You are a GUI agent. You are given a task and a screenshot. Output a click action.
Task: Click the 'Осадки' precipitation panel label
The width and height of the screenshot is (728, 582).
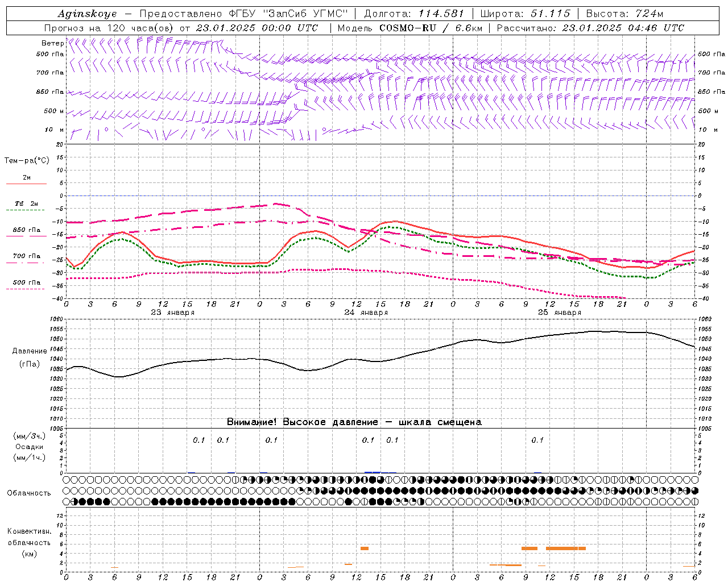coord(30,447)
